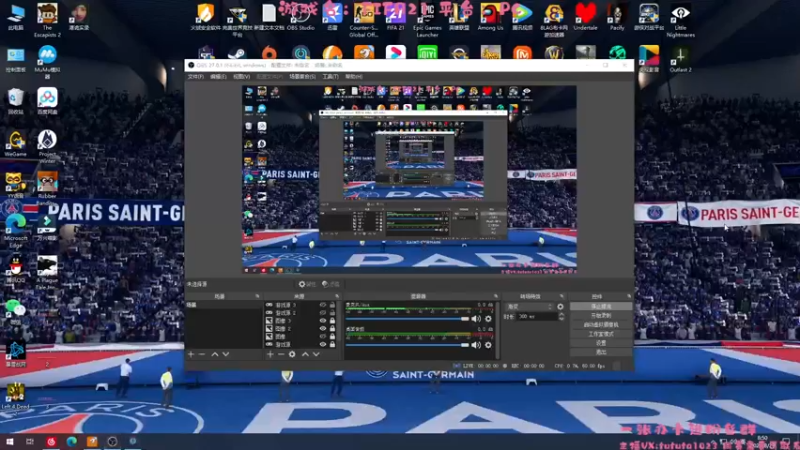
Task: Pop out the 混音器 dock panel
Action: click(x=495, y=296)
